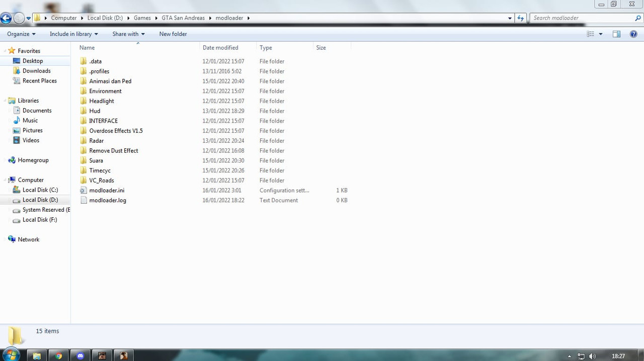Select the Hud folder icon
Screen dimensions: 644x361
[x=84, y=111]
